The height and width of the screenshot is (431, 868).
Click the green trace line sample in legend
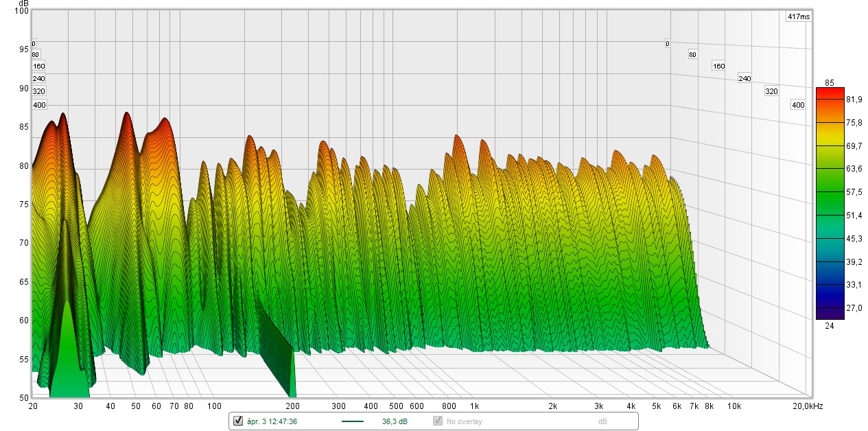coord(353,421)
